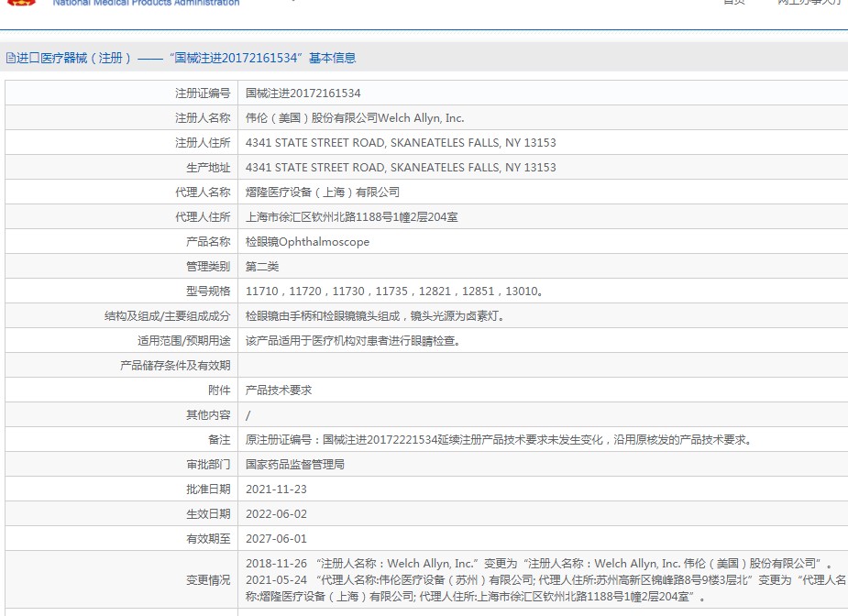848x616 pixels.
Task: Select agent name 熠隆医疗设备（上海）有限公司 in 代理人名称 row
Action: point(323,192)
